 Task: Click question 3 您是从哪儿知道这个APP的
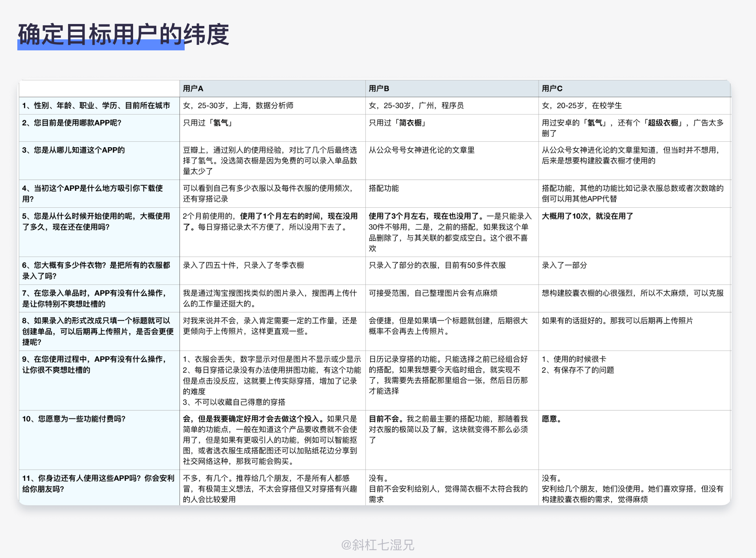point(73,150)
